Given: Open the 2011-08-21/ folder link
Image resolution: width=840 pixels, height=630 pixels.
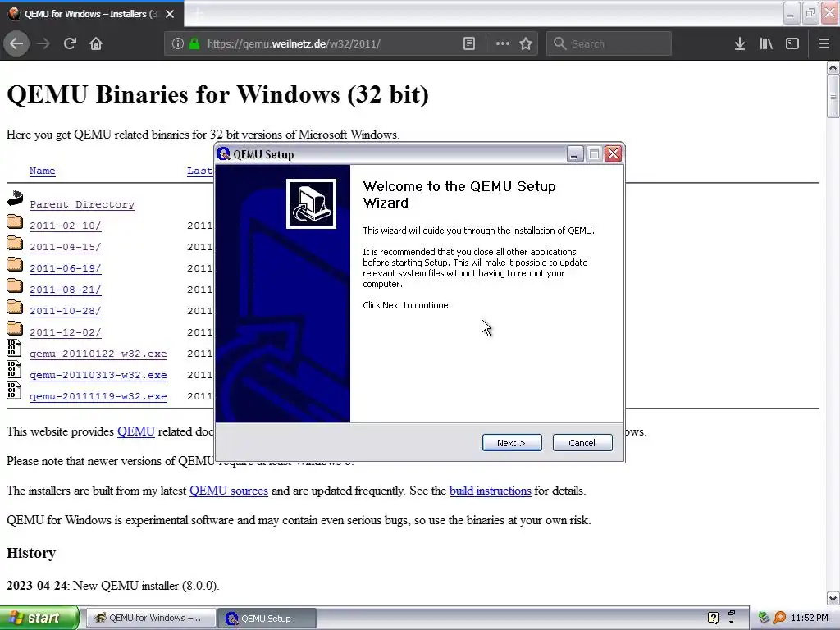Looking at the screenshot, I should [66, 290].
